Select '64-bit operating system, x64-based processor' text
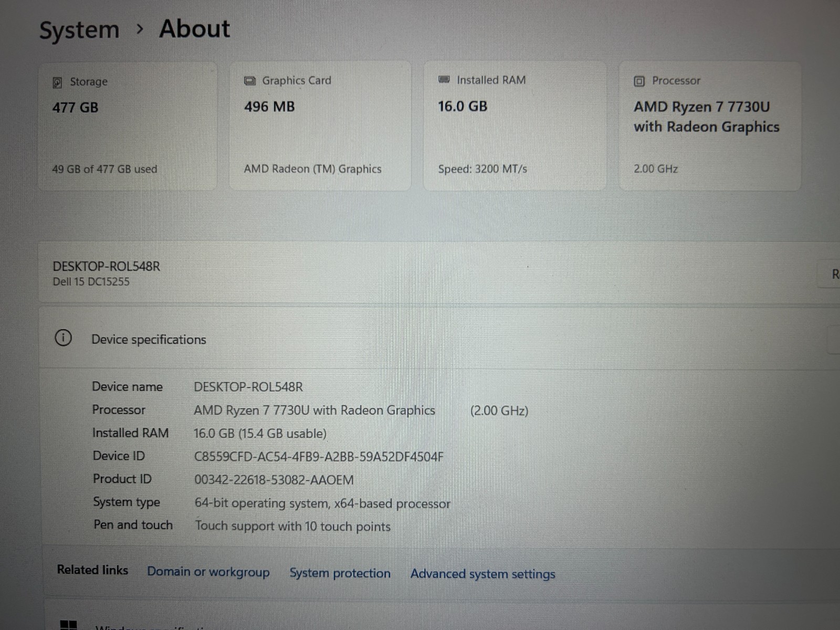The height and width of the screenshot is (630, 840). 322,503
